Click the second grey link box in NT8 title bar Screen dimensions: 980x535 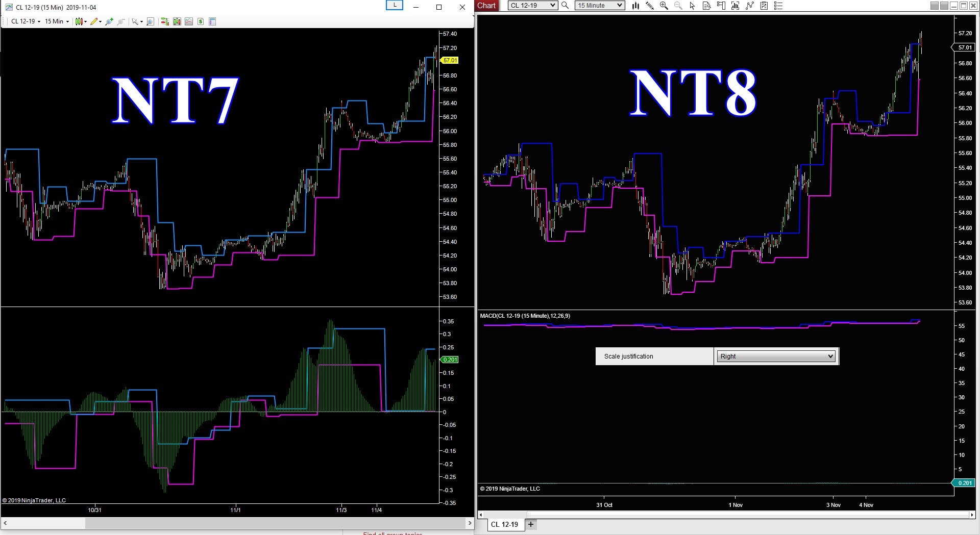[944, 6]
